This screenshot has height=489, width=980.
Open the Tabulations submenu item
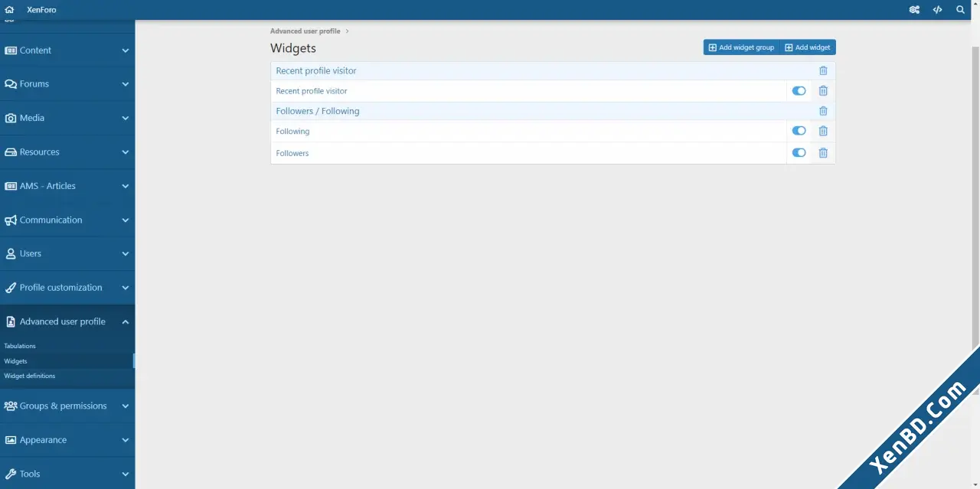pos(20,346)
